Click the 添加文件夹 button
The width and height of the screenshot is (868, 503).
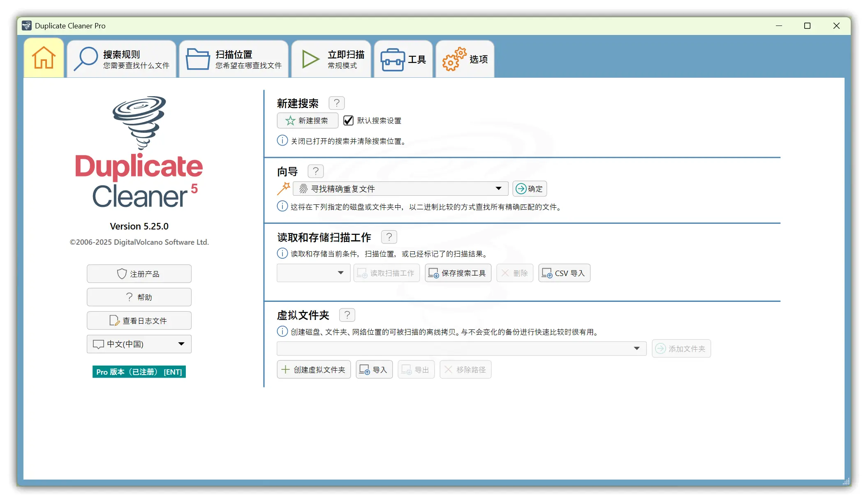pos(681,349)
